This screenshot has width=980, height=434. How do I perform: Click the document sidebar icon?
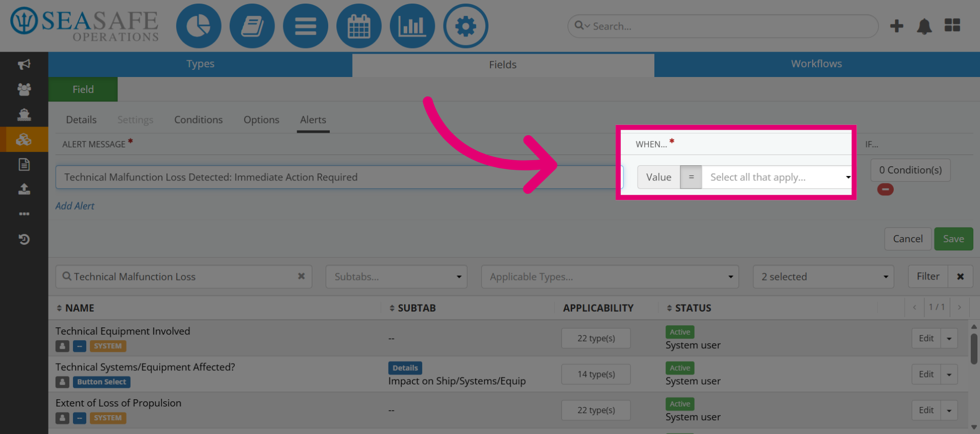[24, 164]
